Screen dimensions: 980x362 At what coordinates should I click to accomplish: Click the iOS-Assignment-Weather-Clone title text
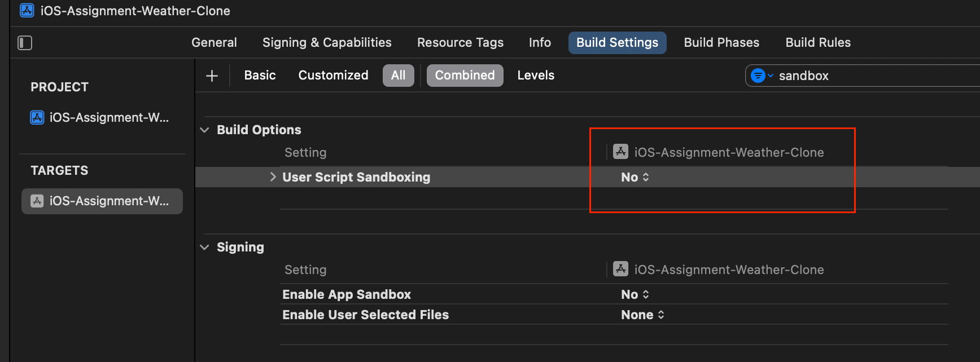click(x=135, y=11)
